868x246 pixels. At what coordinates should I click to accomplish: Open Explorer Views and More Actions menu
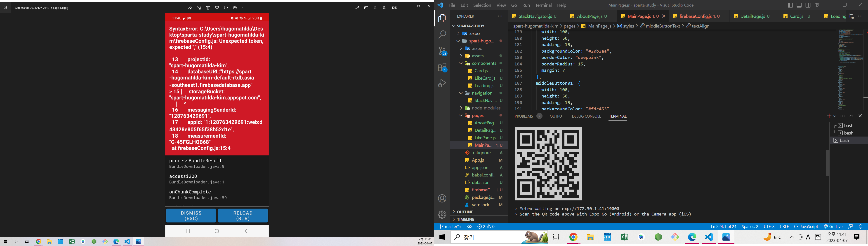point(500,16)
